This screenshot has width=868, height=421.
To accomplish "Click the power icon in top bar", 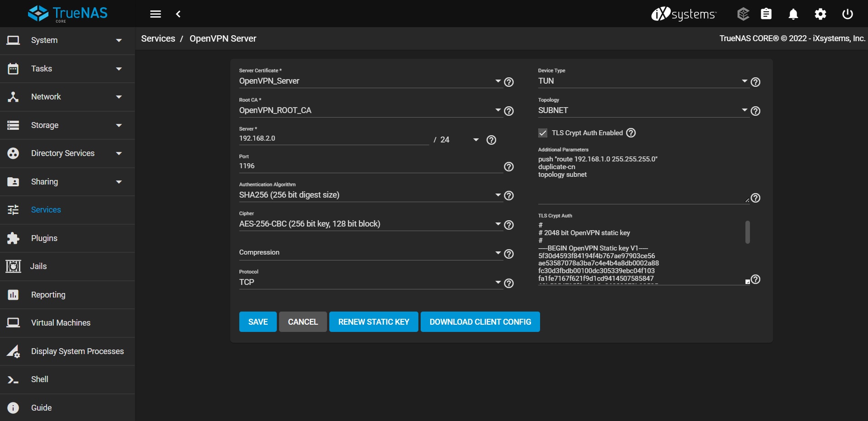I will coord(847,14).
